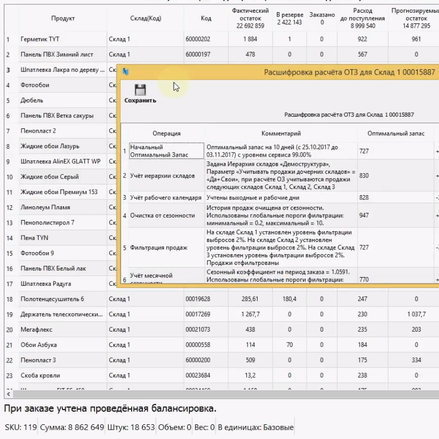Select the Панель ПВХ Ветка сакуры product

pos(57,116)
